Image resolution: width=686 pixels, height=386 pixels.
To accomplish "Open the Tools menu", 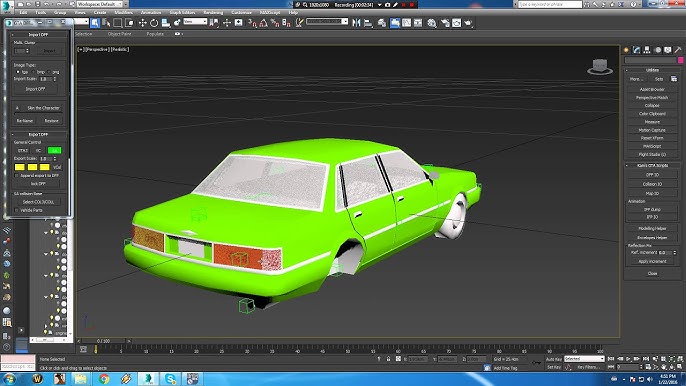I will point(41,12).
